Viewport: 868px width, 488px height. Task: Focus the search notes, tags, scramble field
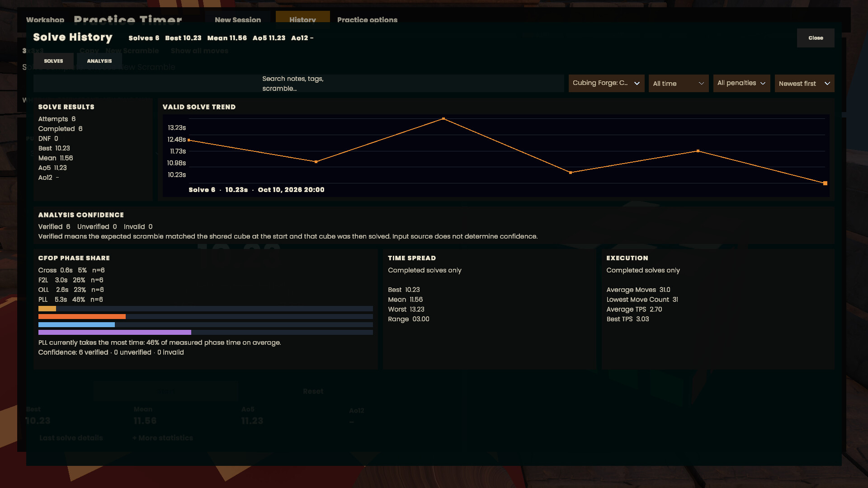click(x=298, y=84)
